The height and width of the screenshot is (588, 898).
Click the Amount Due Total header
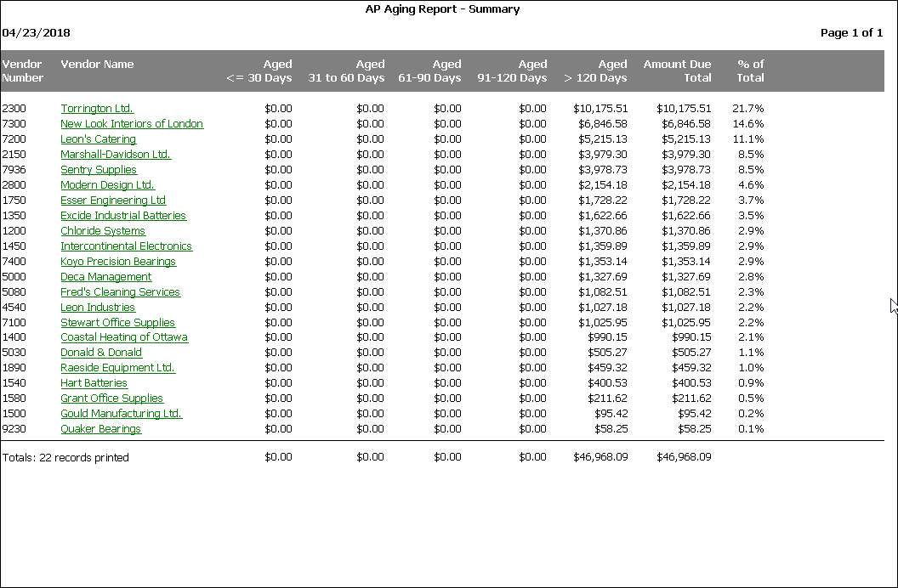click(677, 71)
